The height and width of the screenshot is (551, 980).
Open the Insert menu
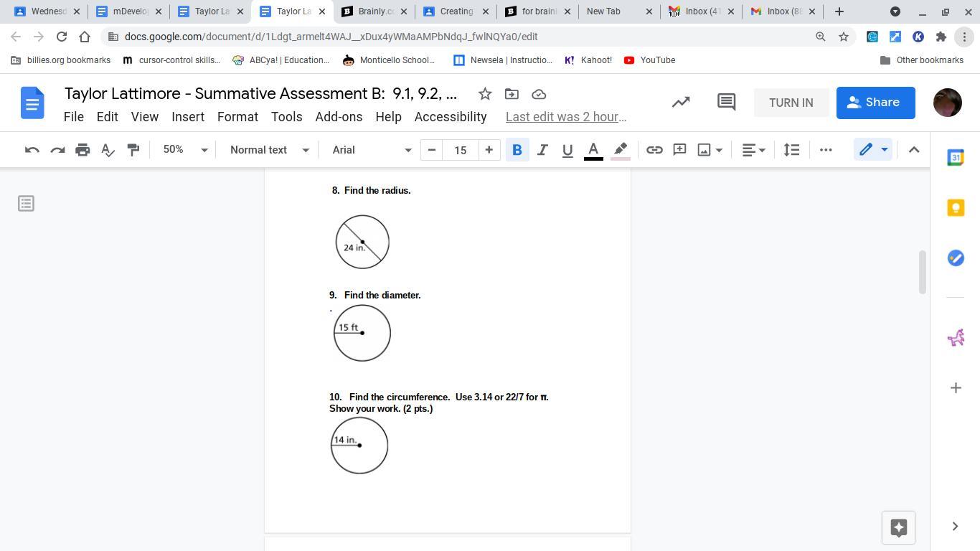click(x=188, y=117)
